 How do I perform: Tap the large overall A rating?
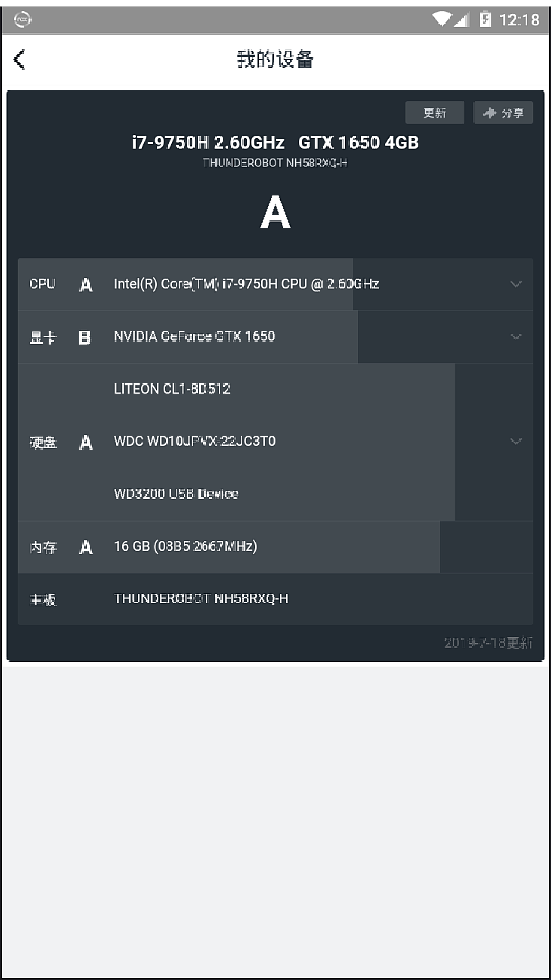coord(275,214)
